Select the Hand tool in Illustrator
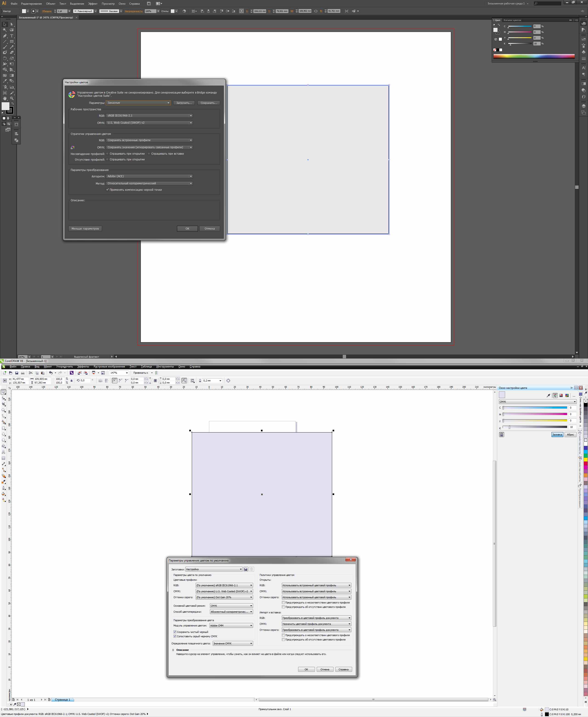This screenshot has height=717, width=588. (5, 98)
